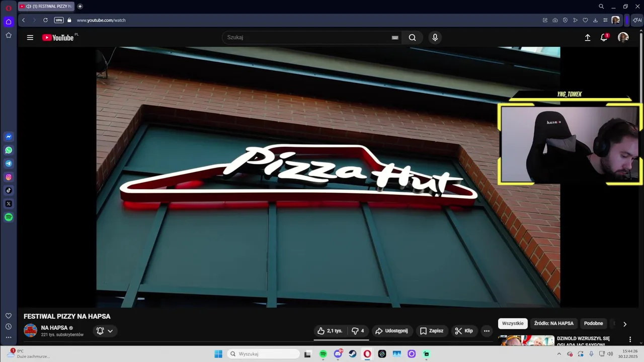644x362 pixels.
Task: Show hidden system tray icons chevron
Action: (x=558, y=354)
